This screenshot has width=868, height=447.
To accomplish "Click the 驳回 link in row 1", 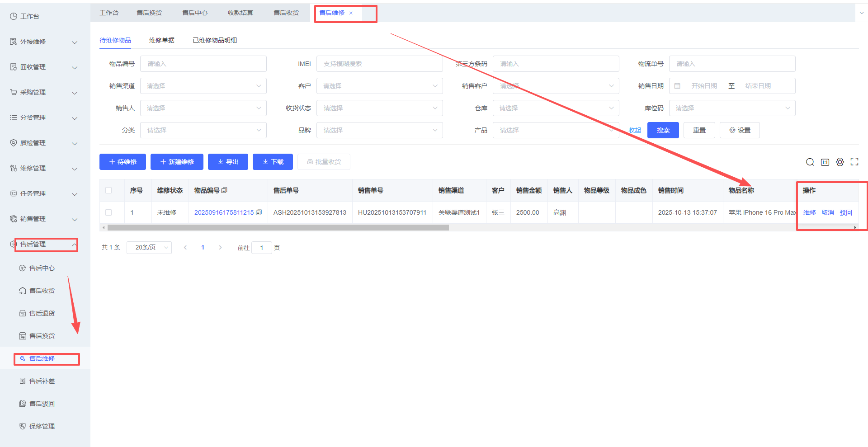I will [x=845, y=212].
